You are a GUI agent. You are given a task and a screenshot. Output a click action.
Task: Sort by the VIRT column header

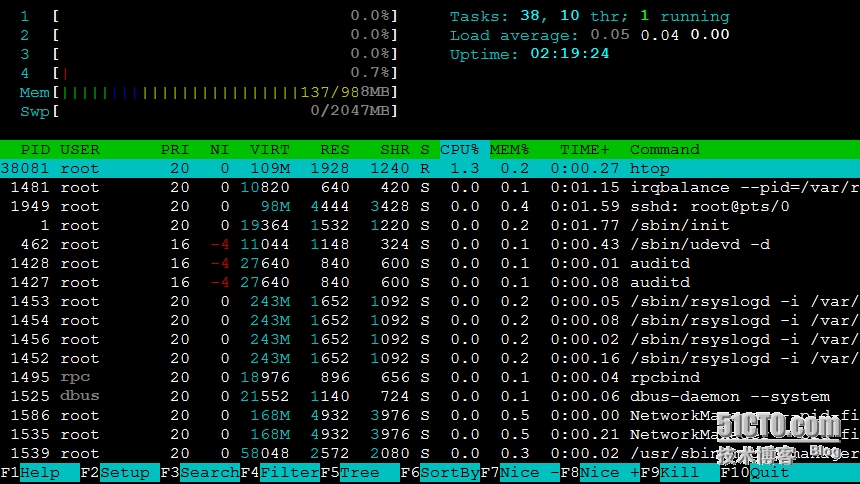269,150
